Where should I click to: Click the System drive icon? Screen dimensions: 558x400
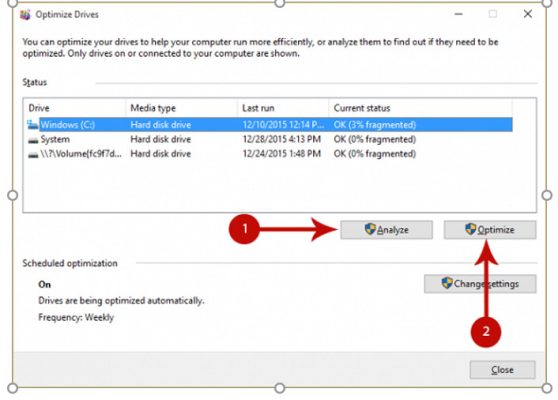pos(33,140)
